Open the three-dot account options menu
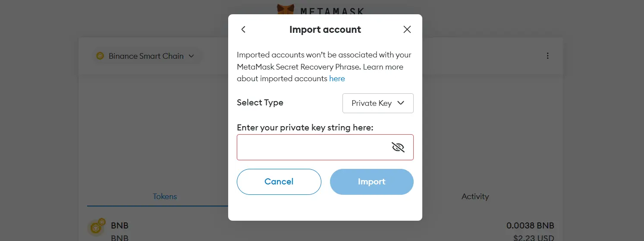Screen dimensions: 644x241 point(547,56)
